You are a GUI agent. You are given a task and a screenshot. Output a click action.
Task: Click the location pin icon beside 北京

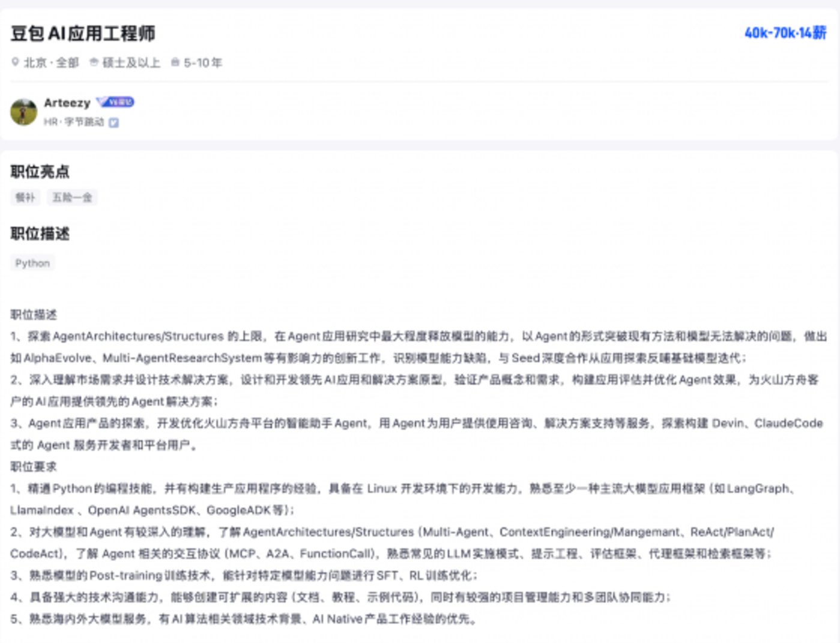pyautogui.click(x=15, y=62)
